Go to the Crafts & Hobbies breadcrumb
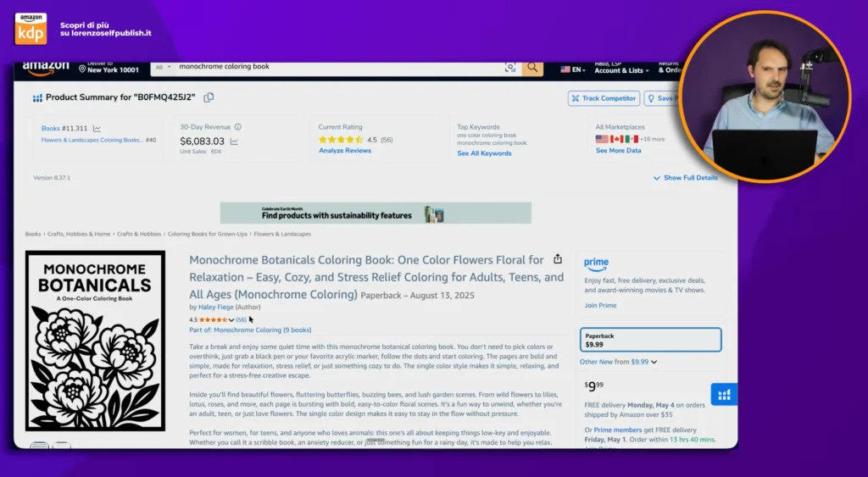 tap(139, 234)
